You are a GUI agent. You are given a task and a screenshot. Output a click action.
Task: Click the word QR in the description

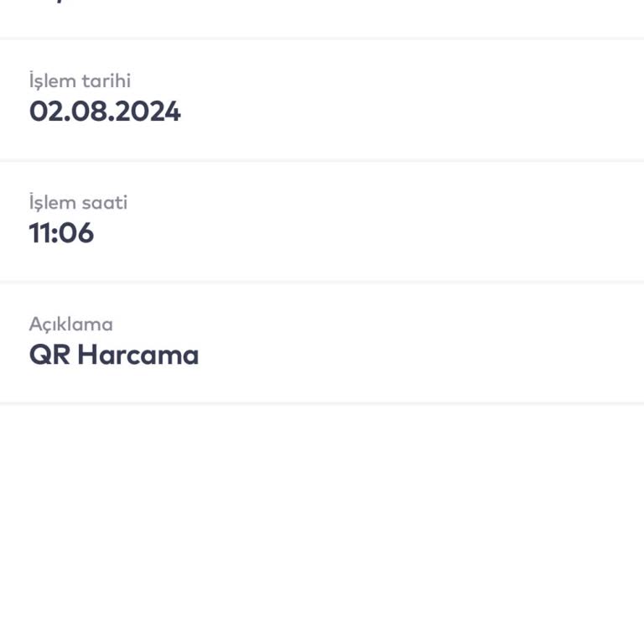pos(49,355)
